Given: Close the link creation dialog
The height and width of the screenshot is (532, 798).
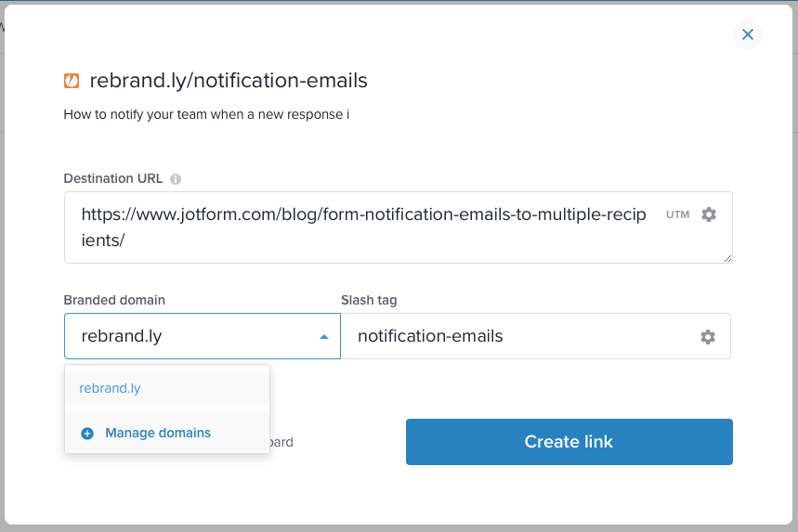Looking at the screenshot, I should [748, 35].
